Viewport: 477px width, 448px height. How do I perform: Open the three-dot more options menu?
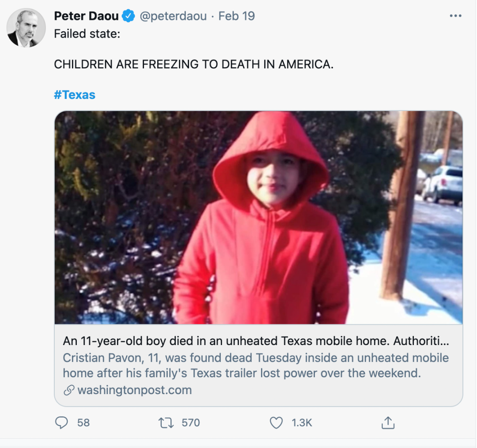[x=455, y=16]
